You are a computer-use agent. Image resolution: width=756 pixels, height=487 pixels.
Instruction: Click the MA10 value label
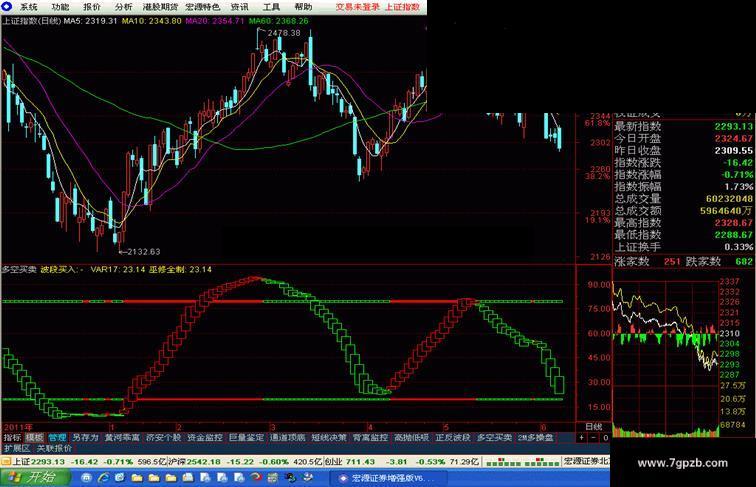(x=151, y=21)
